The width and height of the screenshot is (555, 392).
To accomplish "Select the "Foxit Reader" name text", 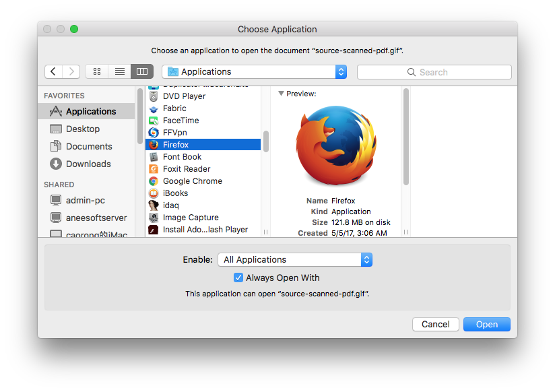I will 187,169.
